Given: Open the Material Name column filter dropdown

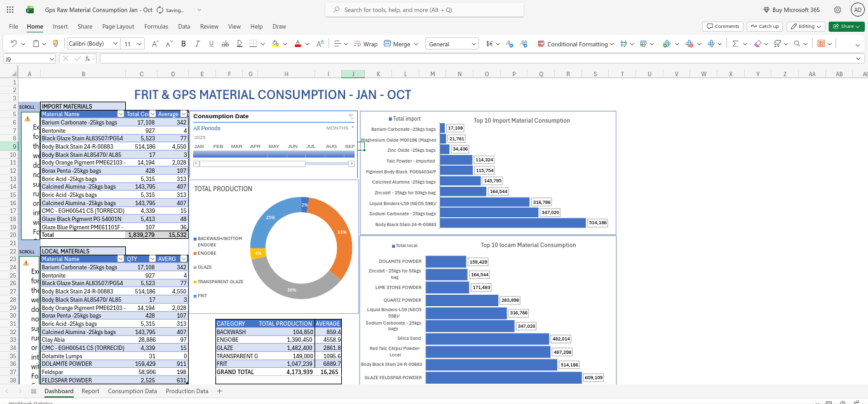Looking at the screenshot, I should (120, 114).
